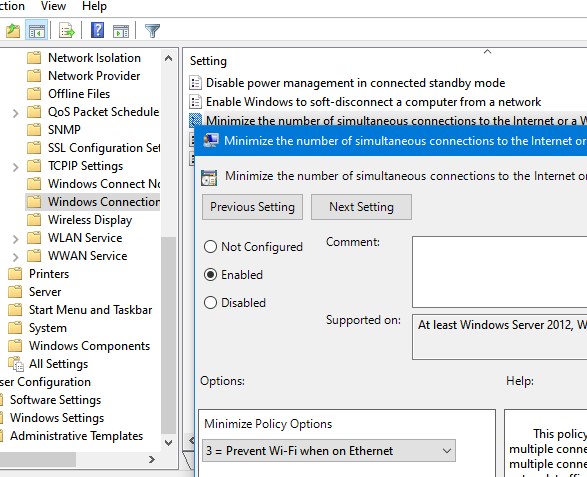The width and height of the screenshot is (587, 477).
Task: Select Disable power management in connected standby
Action: pyautogui.click(x=355, y=83)
